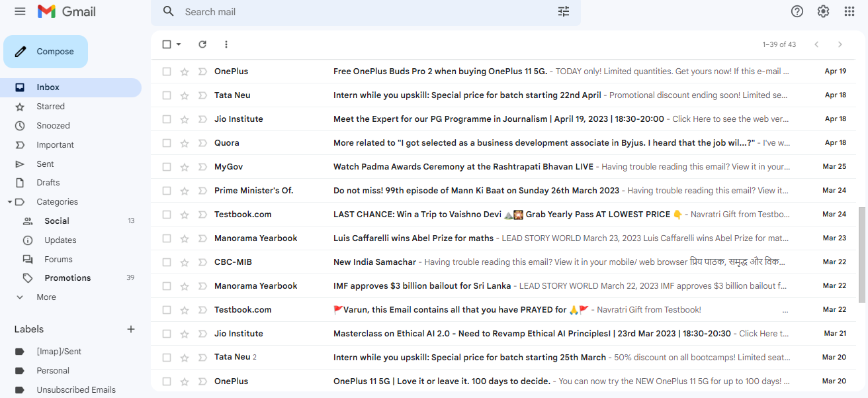Check the box beside Jio Institute Masterclass email
This screenshot has width=868, height=398.
click(167, 334)
